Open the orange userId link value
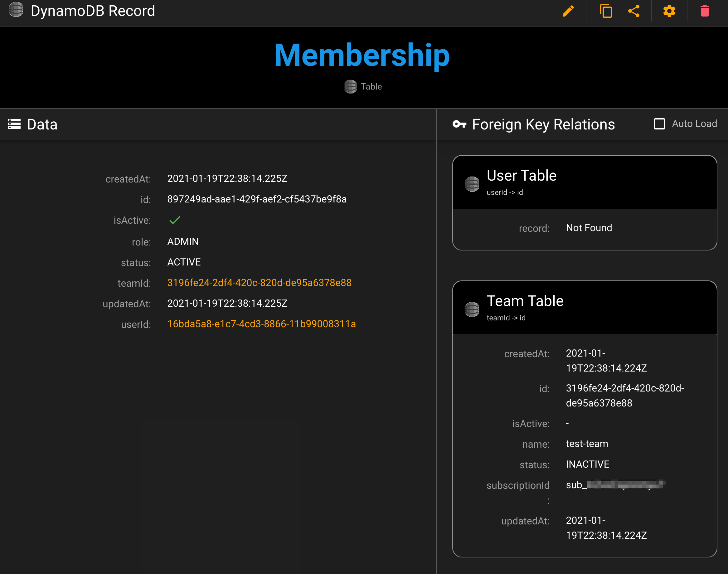The image size is (728, 574). 261,324
